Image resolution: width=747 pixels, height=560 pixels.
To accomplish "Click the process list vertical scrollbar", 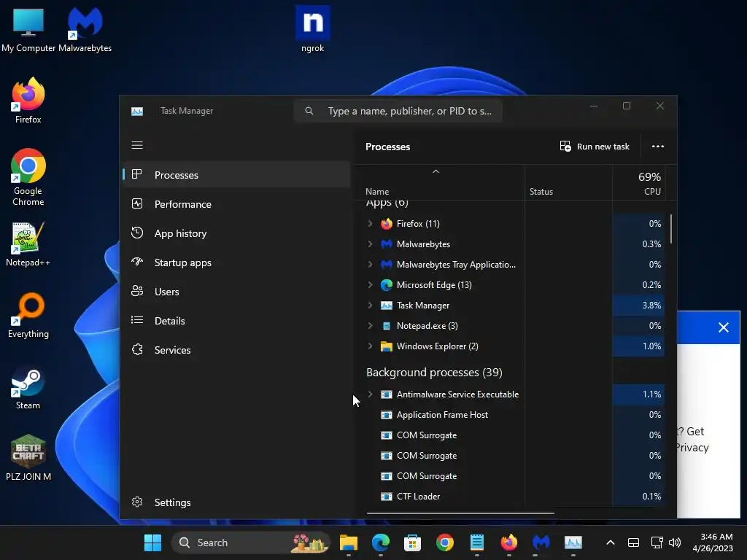I will pyautogui.click(x=671, y=229).
